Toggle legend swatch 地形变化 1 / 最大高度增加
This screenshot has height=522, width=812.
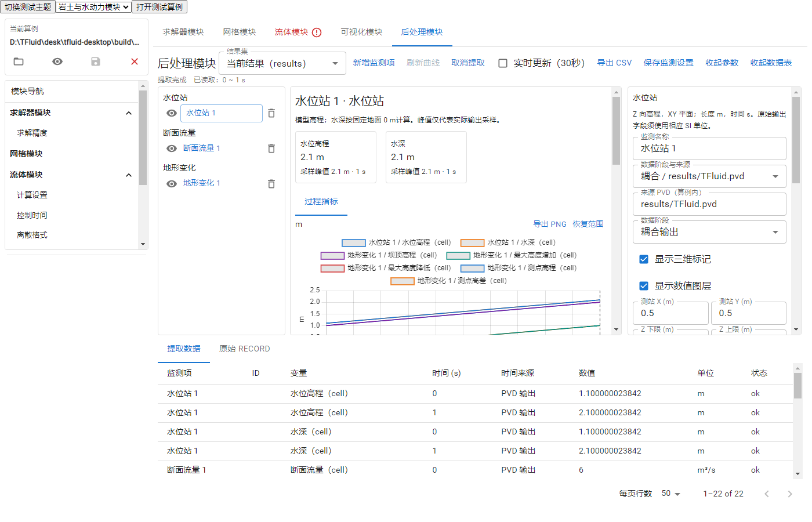tap(458, 256)
